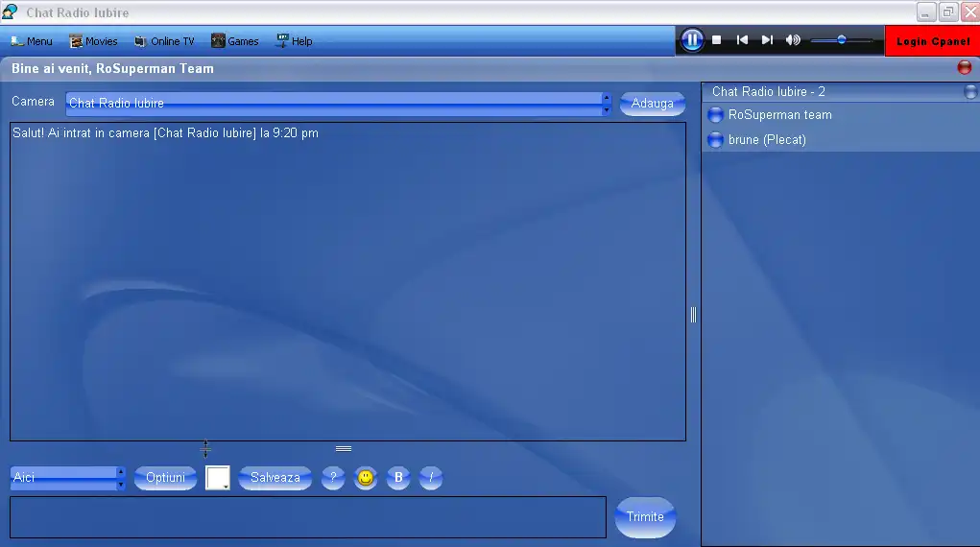The height and width of the screenshot is (547, 980).
Task: Mute the speaker volume icon
Action: (793, 40)
